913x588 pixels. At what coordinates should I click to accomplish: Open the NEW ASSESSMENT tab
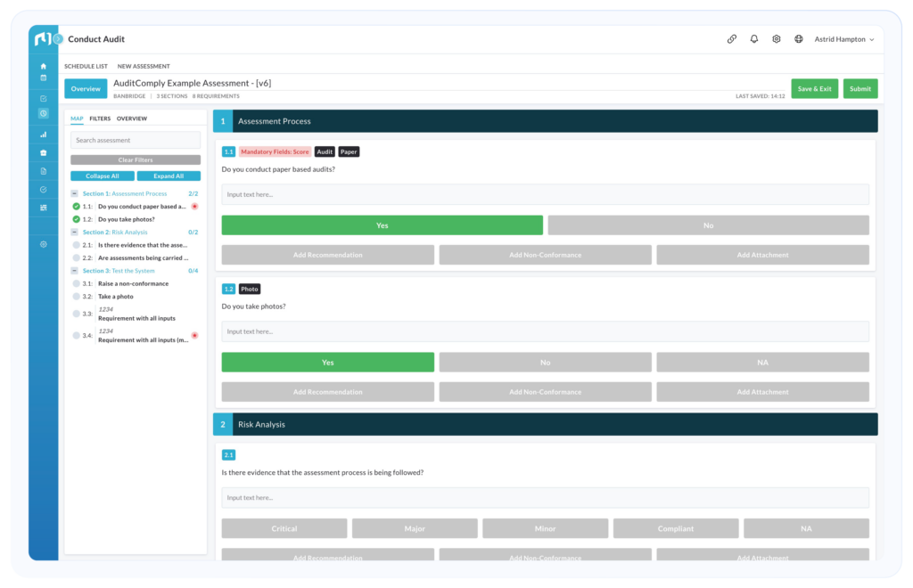point(144,66)
